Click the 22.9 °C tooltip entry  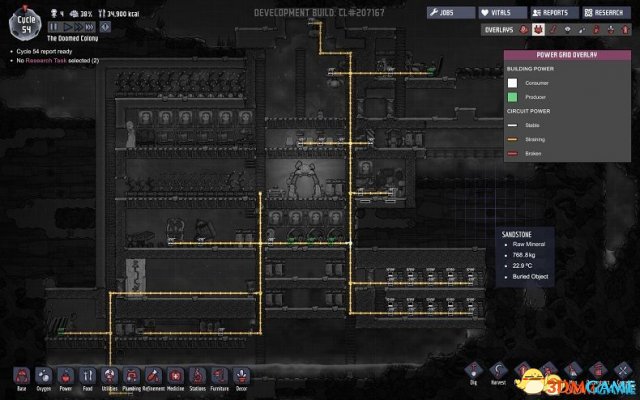click(x=522, y=265)
